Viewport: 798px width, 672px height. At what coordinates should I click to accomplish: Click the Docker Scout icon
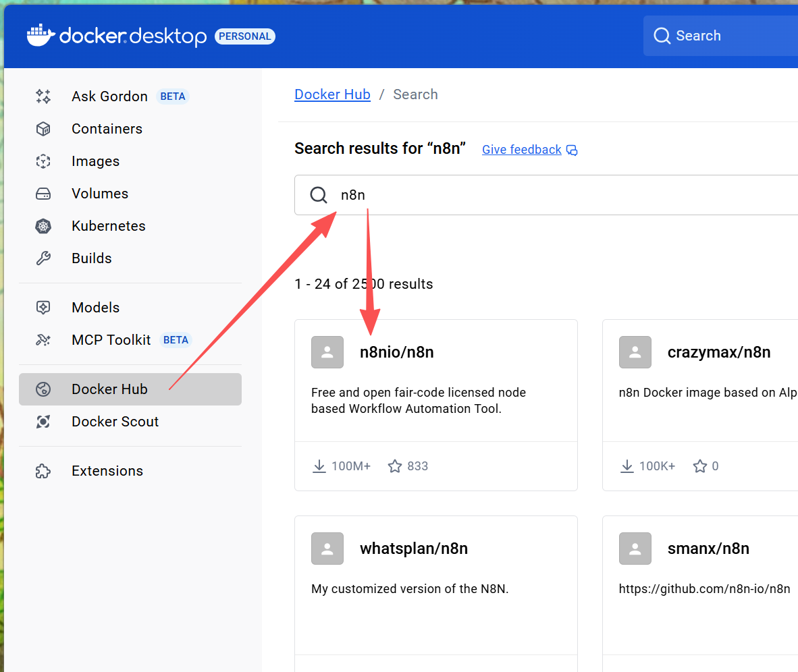[x=43, y=422]
